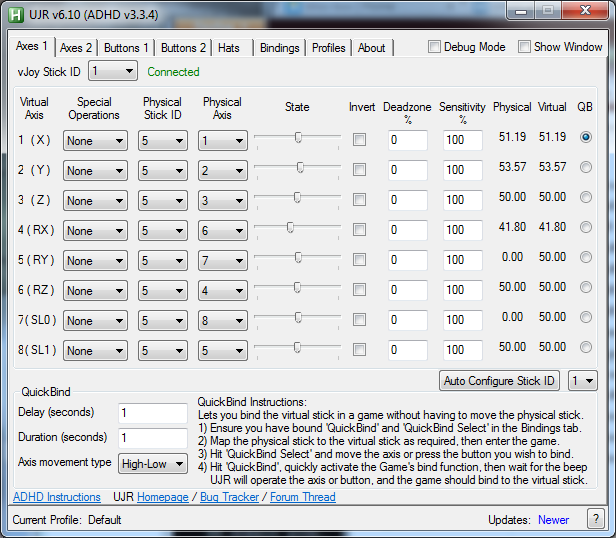This screenshot has height=538, width=616.
Task: Select QB radio for axis 8 (SL1)
Action: click(586, 347)
